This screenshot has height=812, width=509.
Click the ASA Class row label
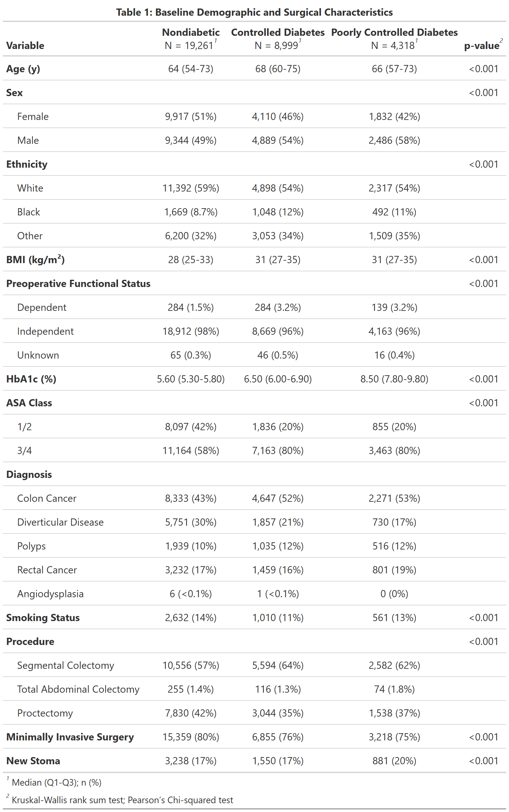tap(29, 403)
